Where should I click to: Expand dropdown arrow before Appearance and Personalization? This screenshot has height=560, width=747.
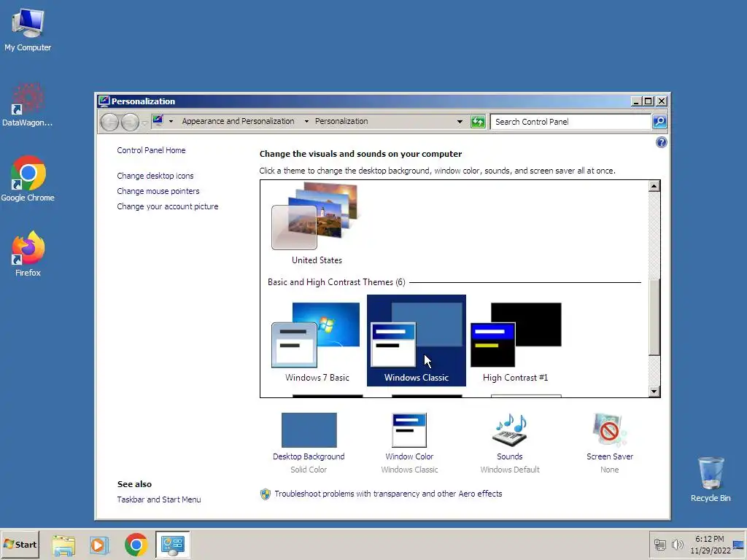(171, 122)
